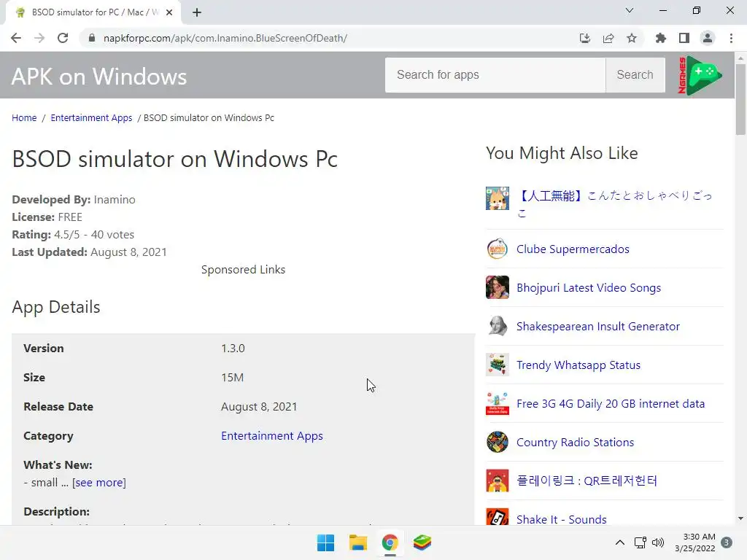747x560 pixels.
Task: Bookmark this page with the star
Action: pyautogui.click(x=632, y=38)
